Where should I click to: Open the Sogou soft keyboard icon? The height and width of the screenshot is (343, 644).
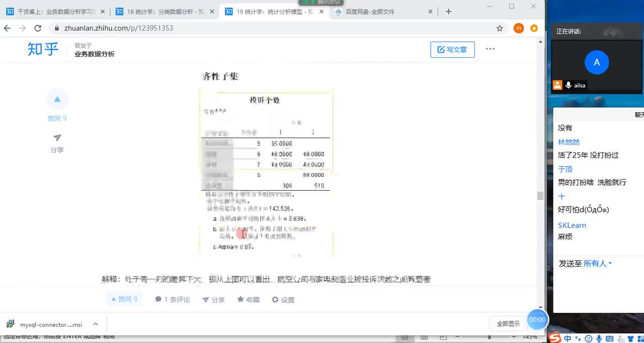pyautogui.click(x=610, y=338)
